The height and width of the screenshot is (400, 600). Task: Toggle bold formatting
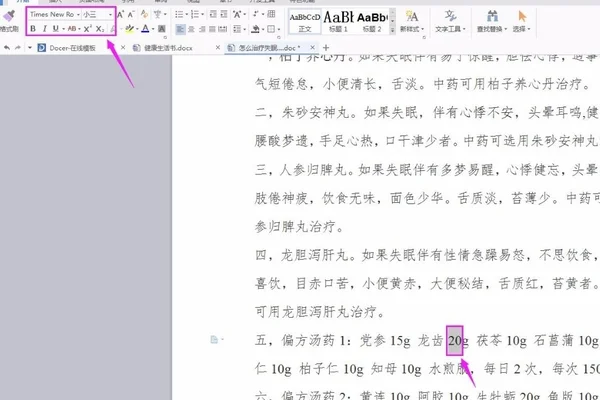33,29
